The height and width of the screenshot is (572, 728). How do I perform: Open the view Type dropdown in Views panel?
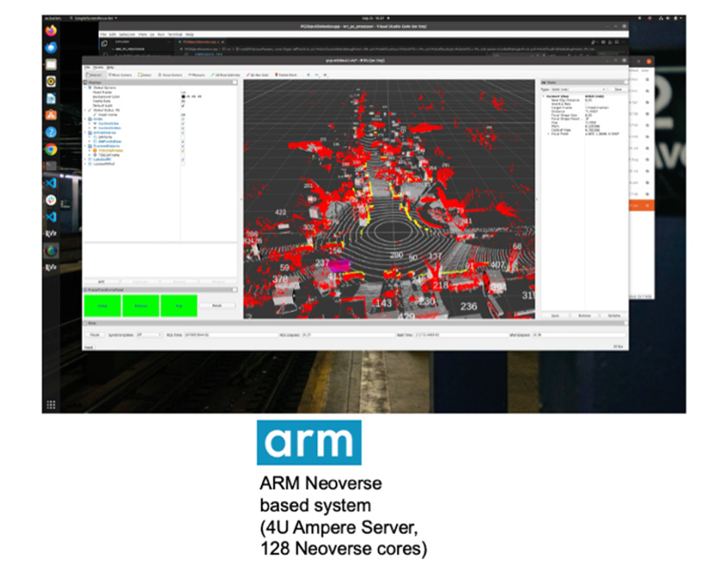click(x=578, y=88)
